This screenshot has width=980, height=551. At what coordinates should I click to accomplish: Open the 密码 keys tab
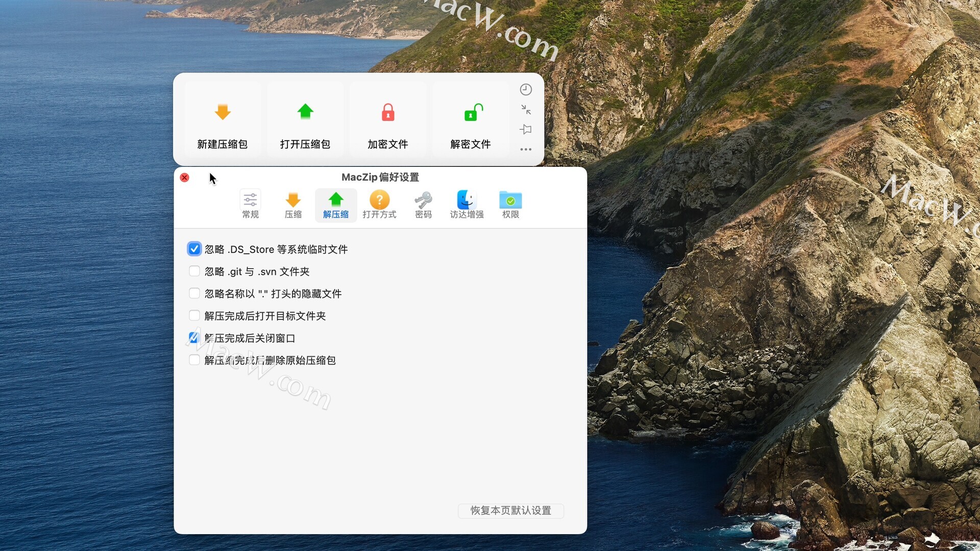(423, 205)
